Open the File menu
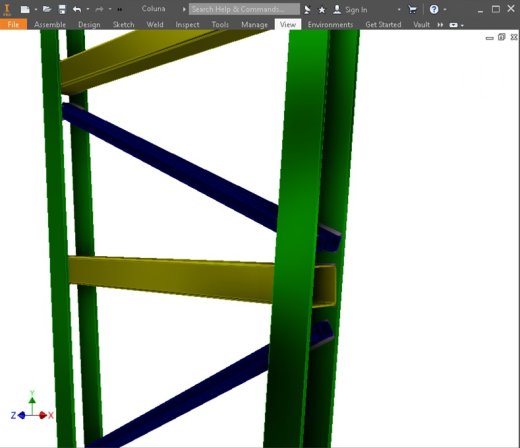This screenshot has width=520, height=448. (13, 24)
